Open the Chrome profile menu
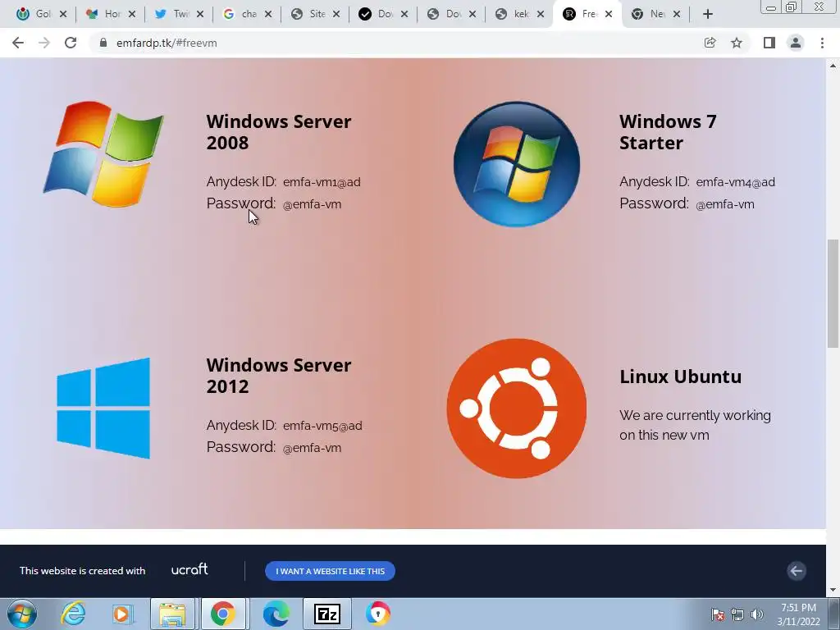The height and width of the screenshot is (630, 840). click(x=796, y=43)
